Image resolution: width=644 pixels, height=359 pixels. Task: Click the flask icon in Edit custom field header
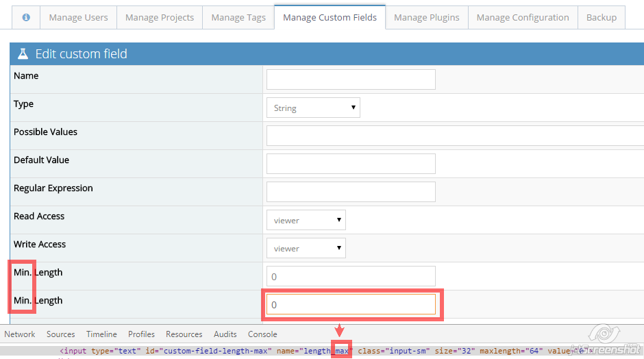(x=23, y=54)
